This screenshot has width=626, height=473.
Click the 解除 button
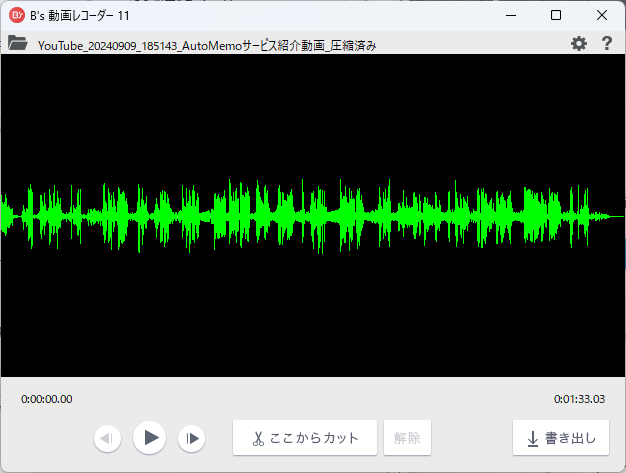coord(407,438)
